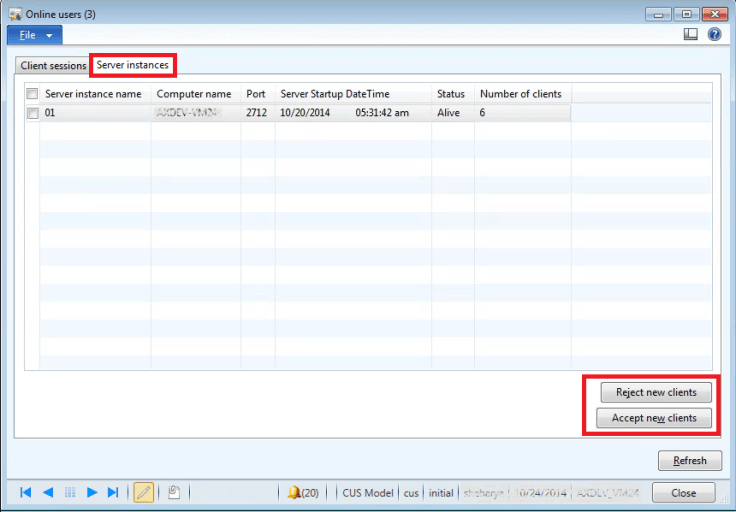Tick the checkbox for server instance 01

point(32,113)
